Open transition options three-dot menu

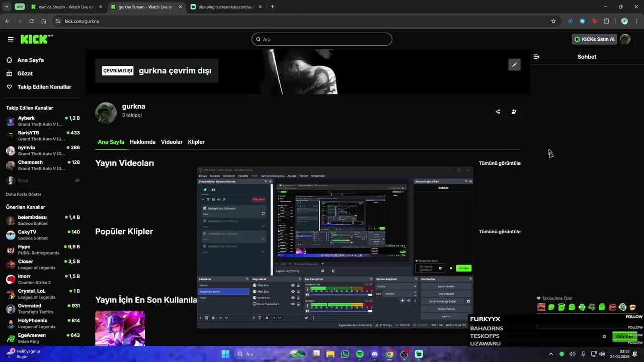(x=415, y=301)
